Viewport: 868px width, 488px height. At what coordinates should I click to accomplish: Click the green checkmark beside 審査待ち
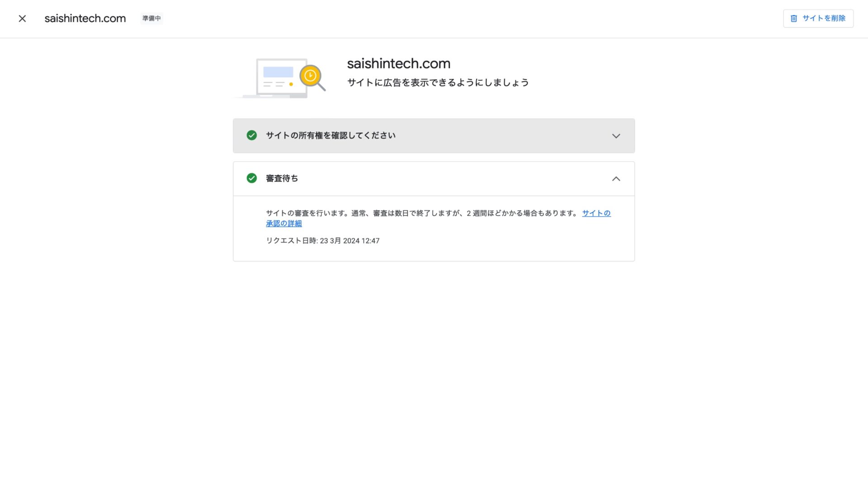252,178
